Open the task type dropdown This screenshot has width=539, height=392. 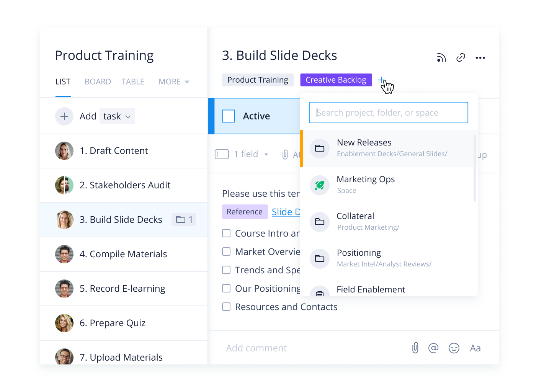pos(117,116)
